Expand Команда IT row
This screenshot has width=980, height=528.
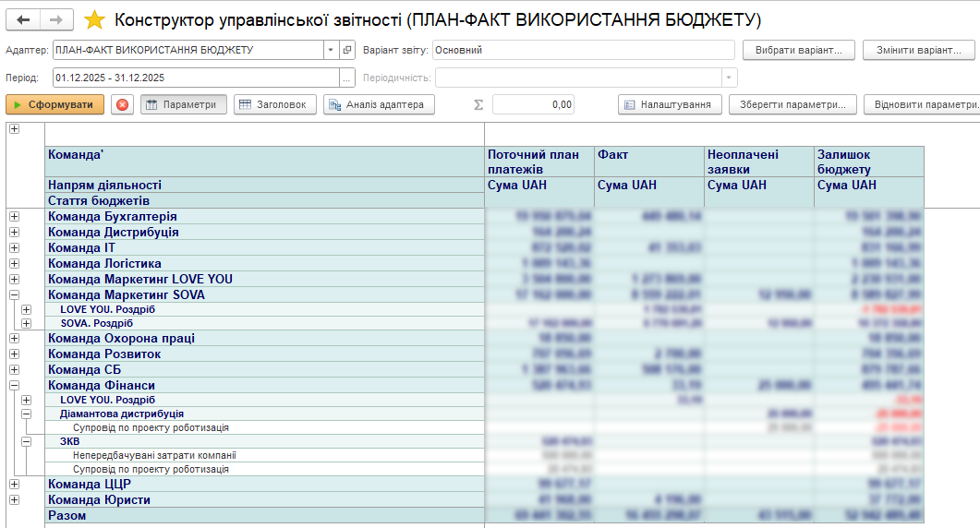(15, 248)
